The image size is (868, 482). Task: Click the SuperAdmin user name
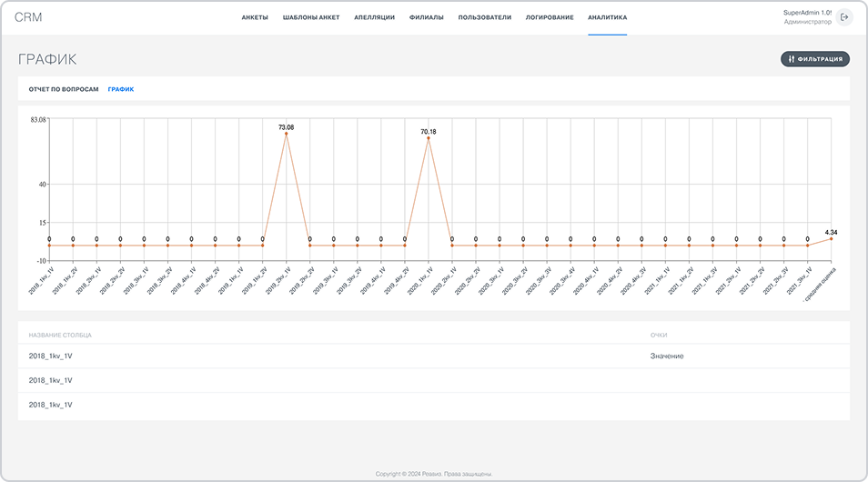point(807,13)
